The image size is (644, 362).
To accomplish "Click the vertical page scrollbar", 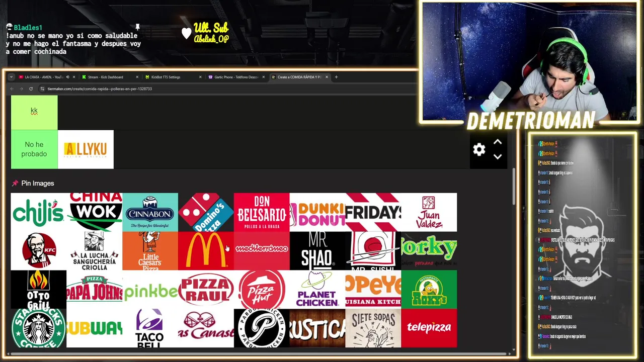I will pyautogui.click(x=514, y=187).
